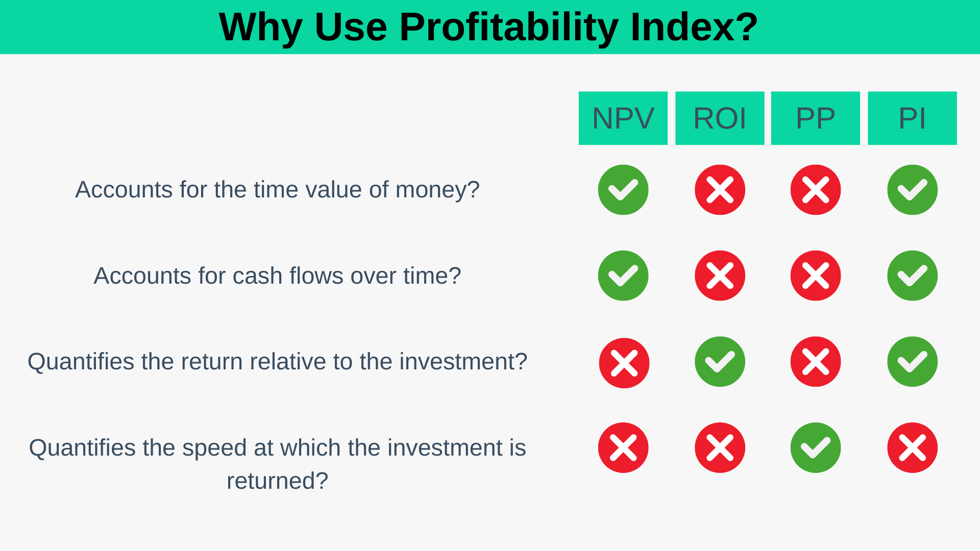Click 'Accounts for the time value of money?' text

coord(277,190)
